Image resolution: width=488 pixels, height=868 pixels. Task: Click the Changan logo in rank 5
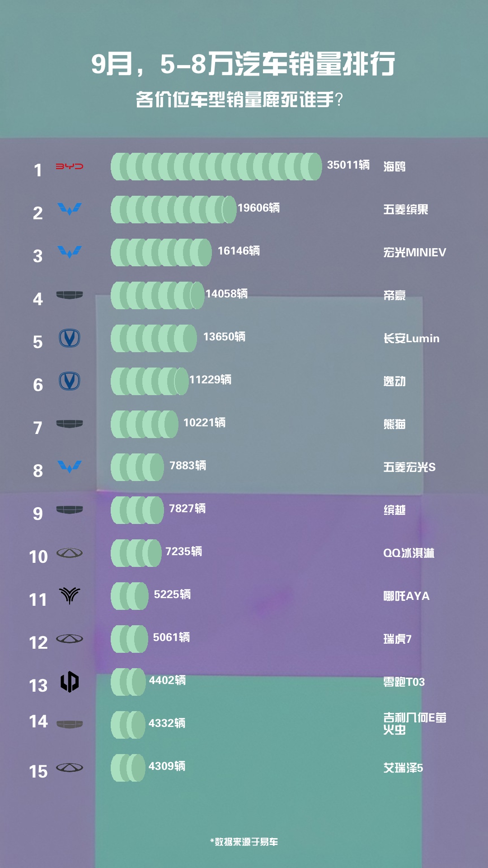coord(70,338)
